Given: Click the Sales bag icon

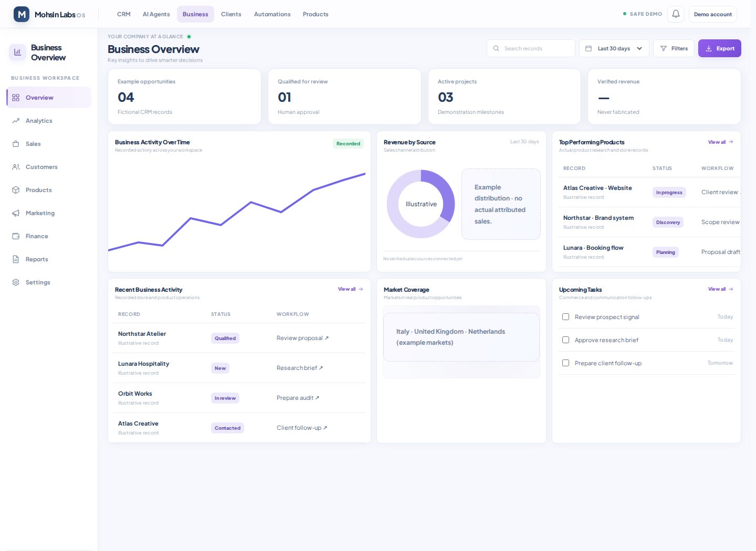Looking at the screenshot, I should pyautogui.click(x=16, y=144).
